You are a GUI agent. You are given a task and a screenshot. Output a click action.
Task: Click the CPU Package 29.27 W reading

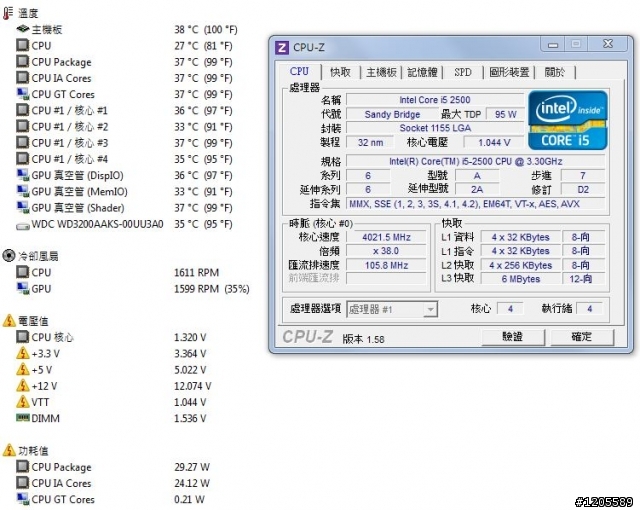coord(192,467)
